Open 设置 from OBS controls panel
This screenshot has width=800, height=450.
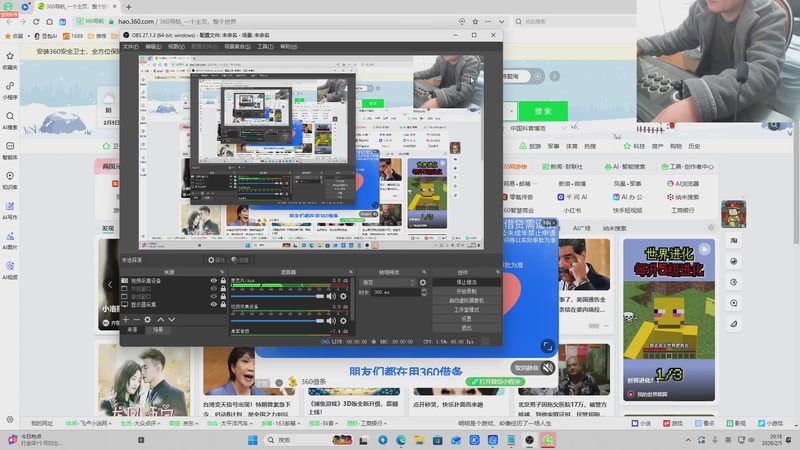coord(466,319)
